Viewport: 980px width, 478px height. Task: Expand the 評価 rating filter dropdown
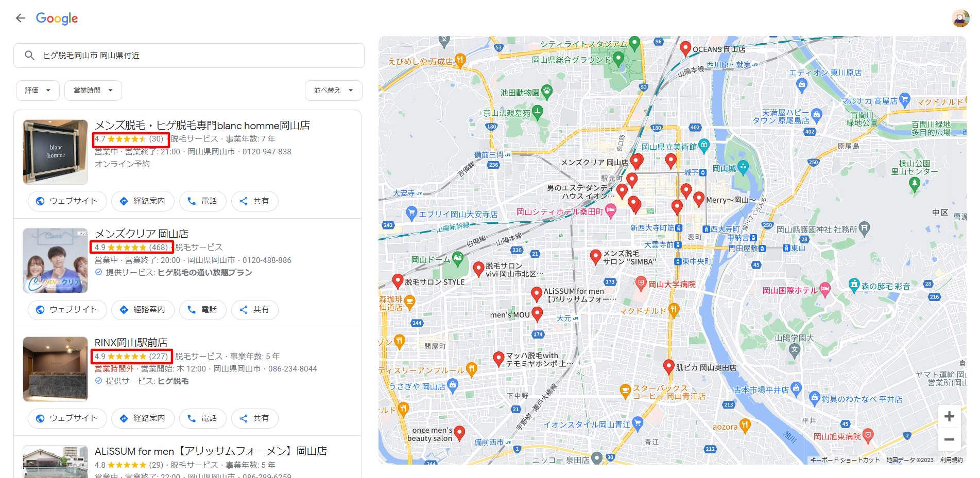tap(38, 91)
